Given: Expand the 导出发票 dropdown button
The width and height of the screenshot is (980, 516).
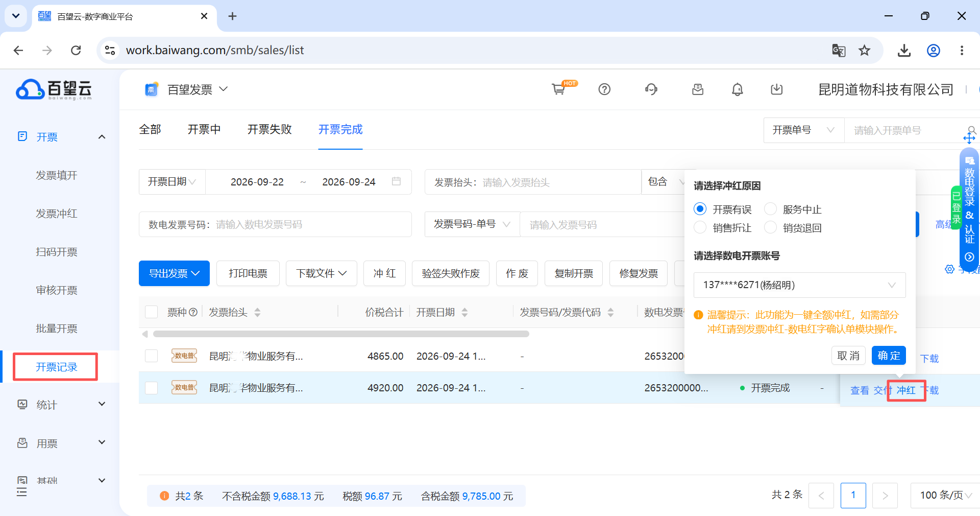Looking at the screenshot, I should pos(174,273).
